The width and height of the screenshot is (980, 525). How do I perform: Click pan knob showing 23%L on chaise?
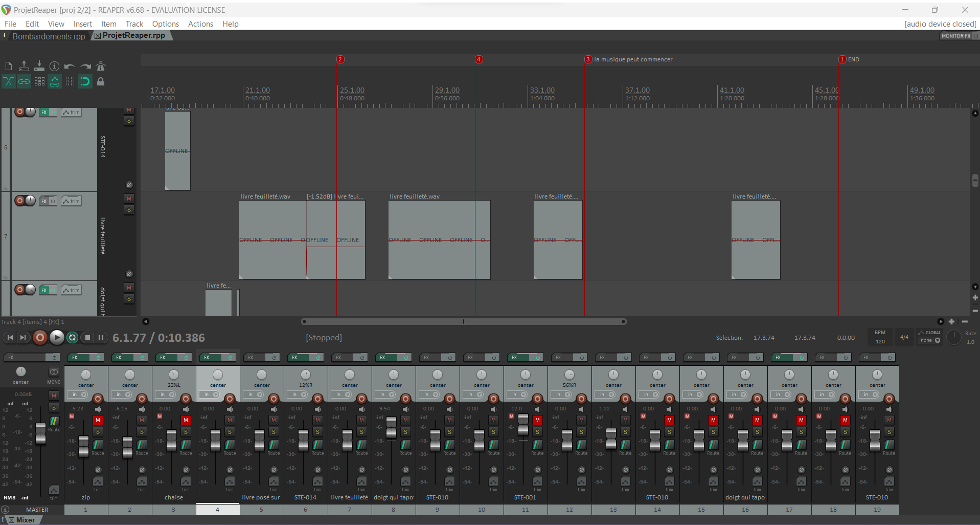coord(174,375)
